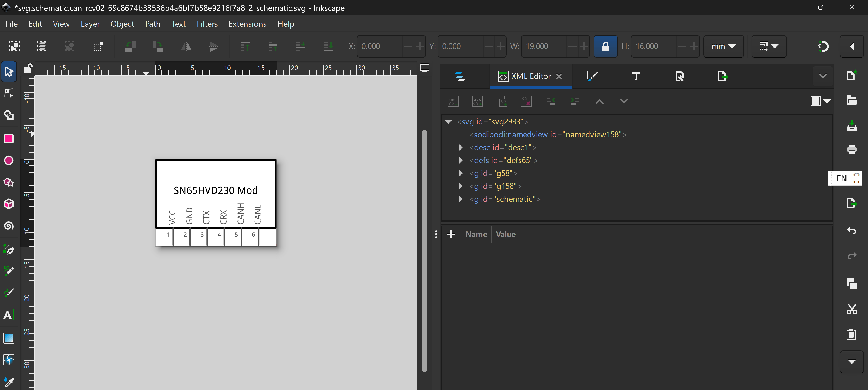868x390 pixels.
Task: Collapse the svg2993 root node
Action: [448, 122]
